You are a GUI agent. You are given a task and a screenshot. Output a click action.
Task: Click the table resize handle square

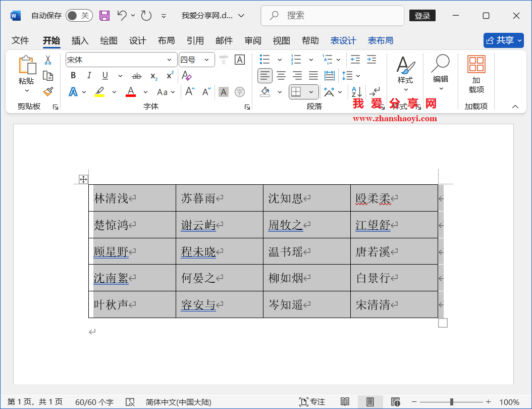pos(443,323)
